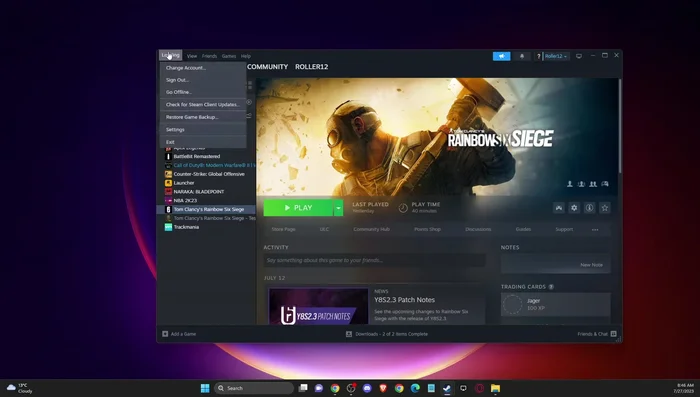Click the Trackmania game icon in library
Screen dimensions: 700x397
(x=168, y=227)
